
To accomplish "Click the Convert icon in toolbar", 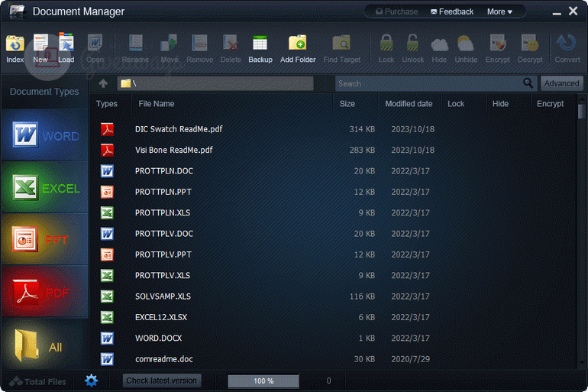I will coord(567,47).
